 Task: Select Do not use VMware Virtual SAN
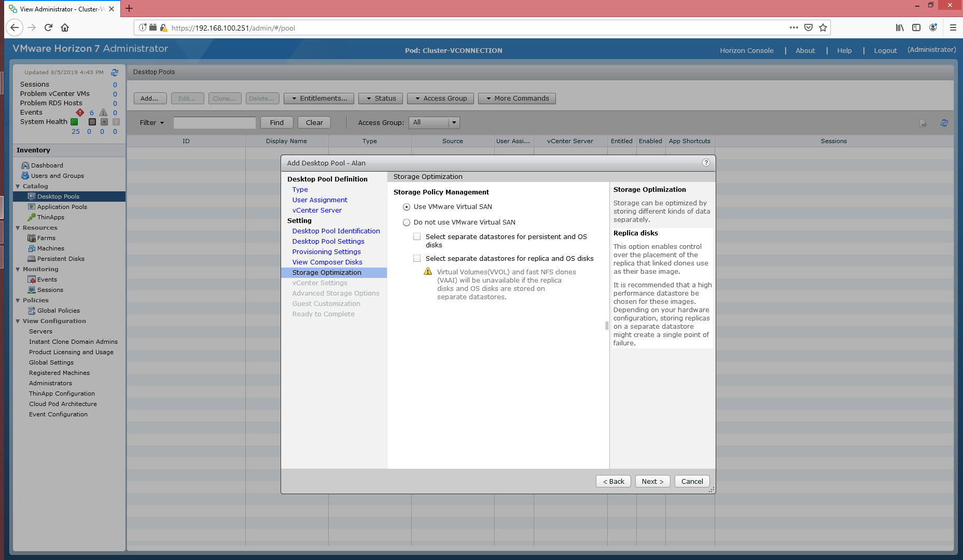[407, 222]
